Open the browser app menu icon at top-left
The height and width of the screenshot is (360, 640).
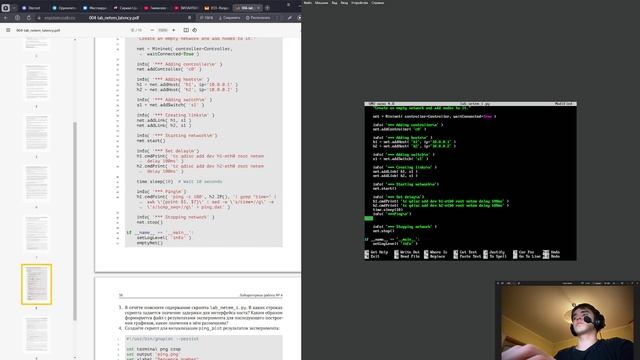5,8
